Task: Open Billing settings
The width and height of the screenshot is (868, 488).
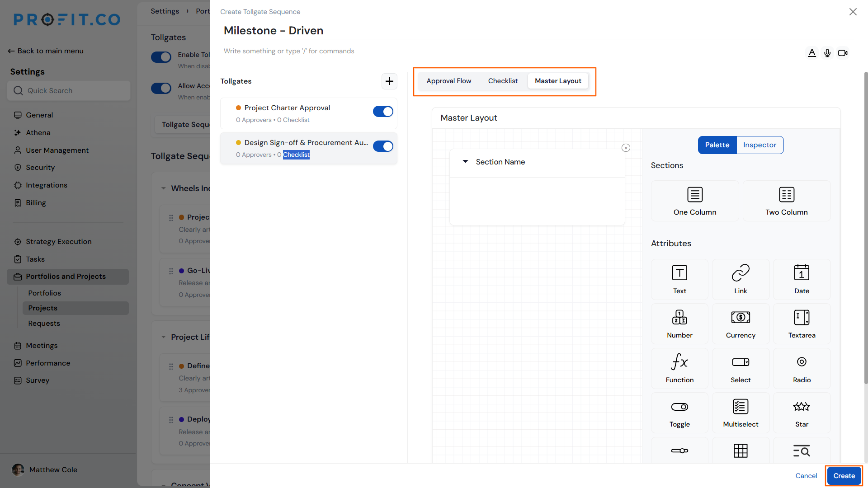Action: tap(36, 203)
